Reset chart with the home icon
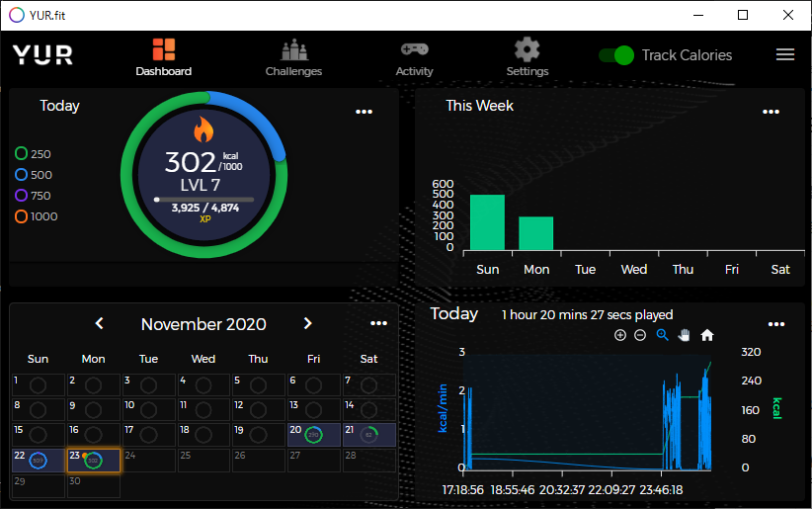The image size is (812, 509). click(707, 335)
